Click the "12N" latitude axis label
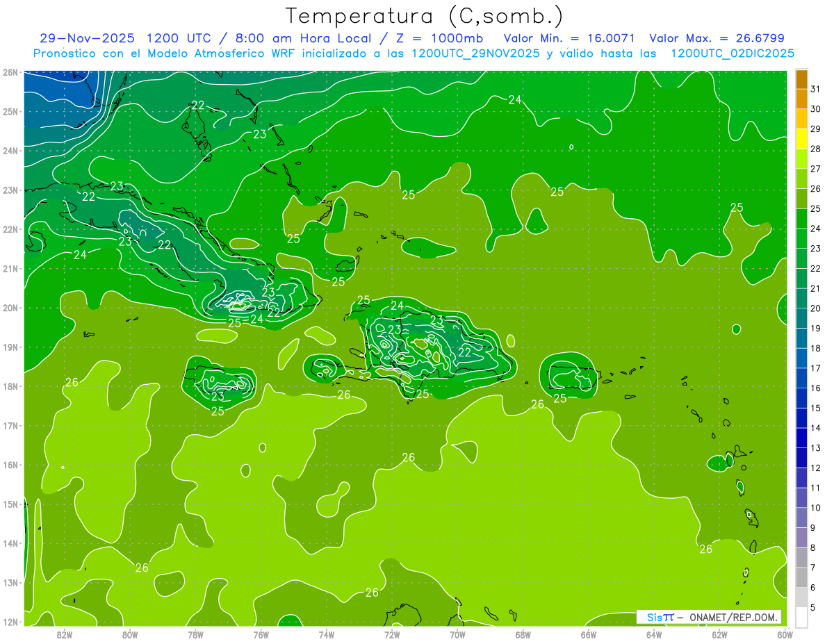This screenshot has width=834, height=644. pyautogui.click(x=10, y=622)
